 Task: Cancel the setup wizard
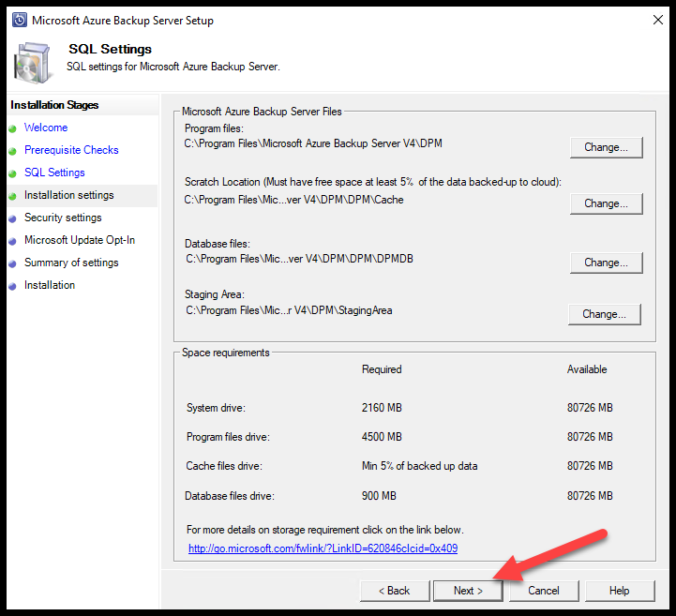pyautogui.click(x=544, y=591)
